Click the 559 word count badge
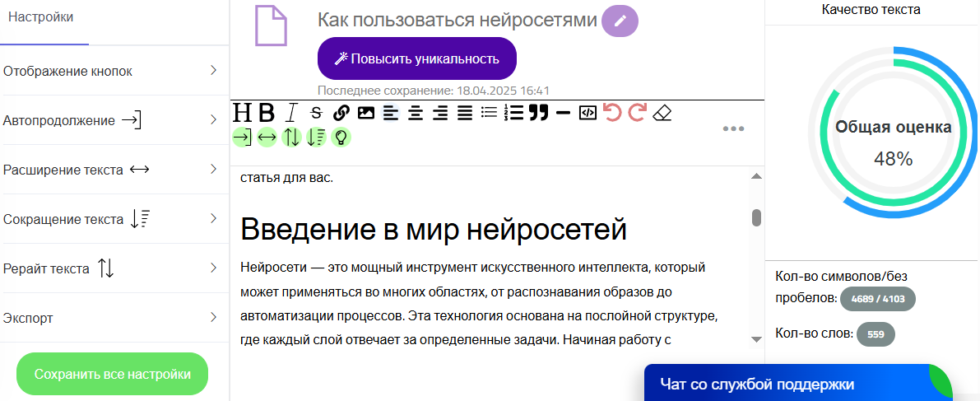This screenshot has height=401, width=980. pyautogui.click(x=875, y=334)
